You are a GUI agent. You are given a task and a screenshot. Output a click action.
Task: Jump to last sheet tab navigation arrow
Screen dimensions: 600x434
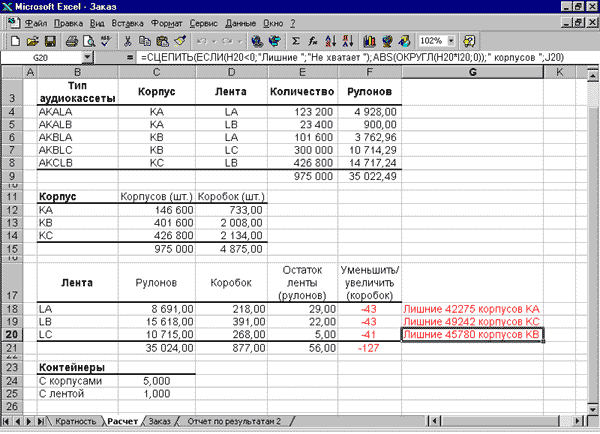[40, 421]
